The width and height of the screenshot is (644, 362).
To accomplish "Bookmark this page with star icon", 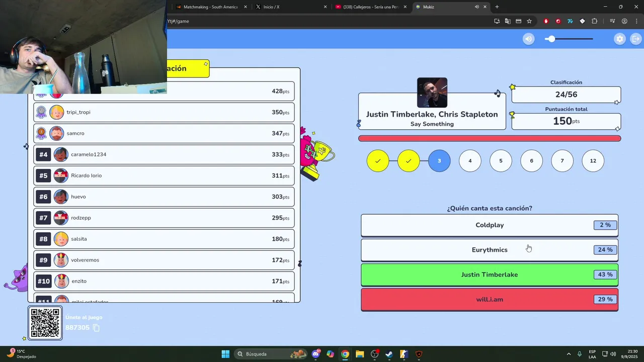I will (x=529, y=21).
